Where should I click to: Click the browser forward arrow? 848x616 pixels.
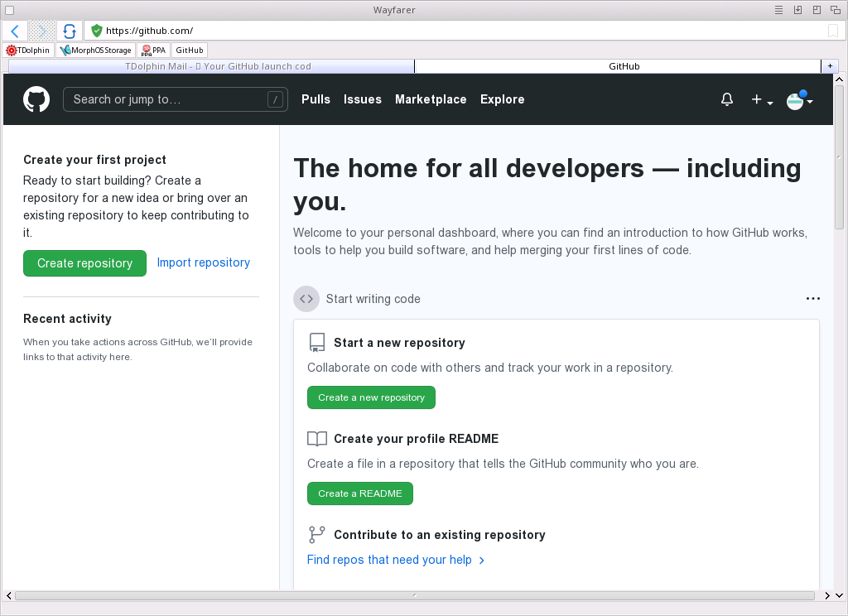(41, 31)
